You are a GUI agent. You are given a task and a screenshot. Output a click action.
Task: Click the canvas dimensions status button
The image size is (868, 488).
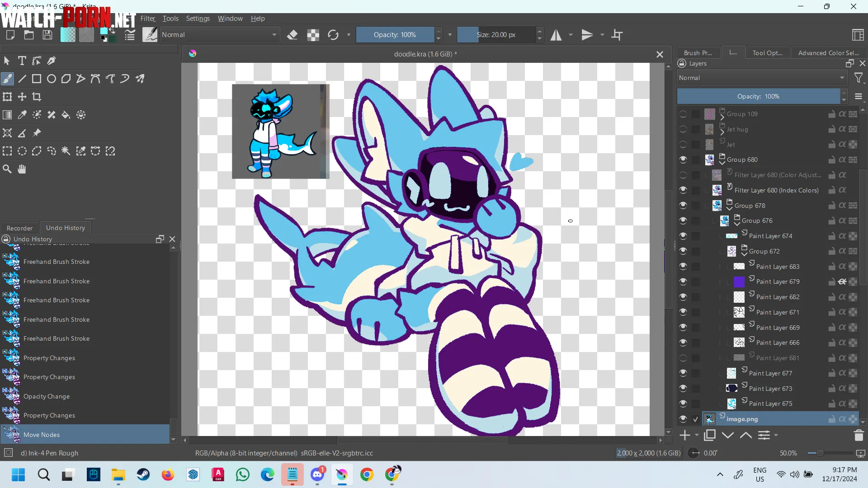[648, 453]
